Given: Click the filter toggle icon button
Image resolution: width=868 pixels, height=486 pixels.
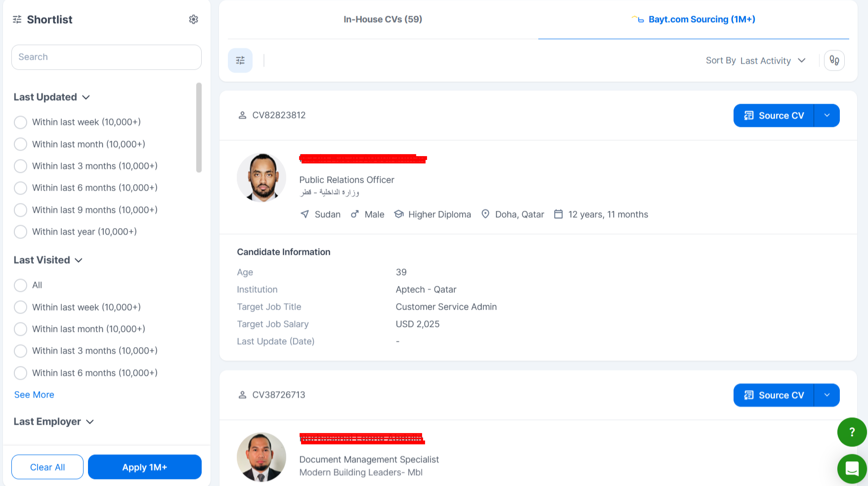Looking at the screenshot, I should tap(240, 60).
